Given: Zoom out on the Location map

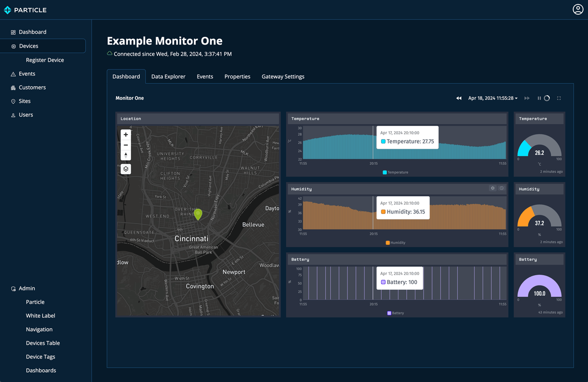Looking at the screenshot, I should (125, 145).
